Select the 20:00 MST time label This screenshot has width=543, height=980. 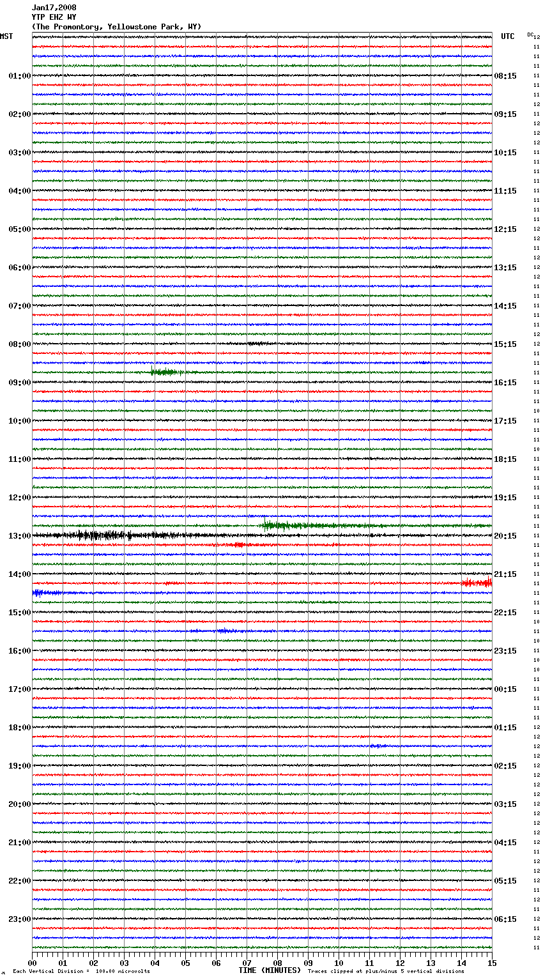(x=20, y=804)
